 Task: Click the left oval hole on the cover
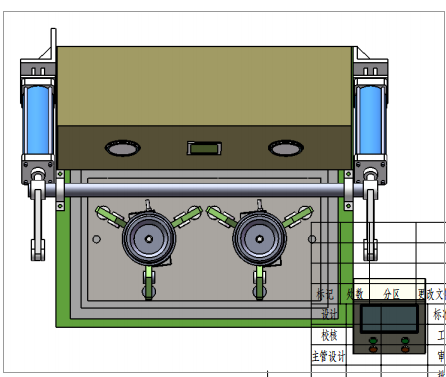pyautogui.click(x=123, y=148)
